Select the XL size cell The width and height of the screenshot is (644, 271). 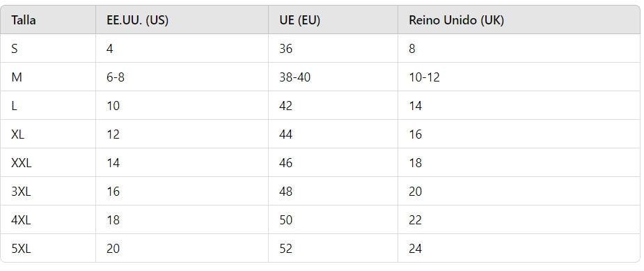pos(48,134)
